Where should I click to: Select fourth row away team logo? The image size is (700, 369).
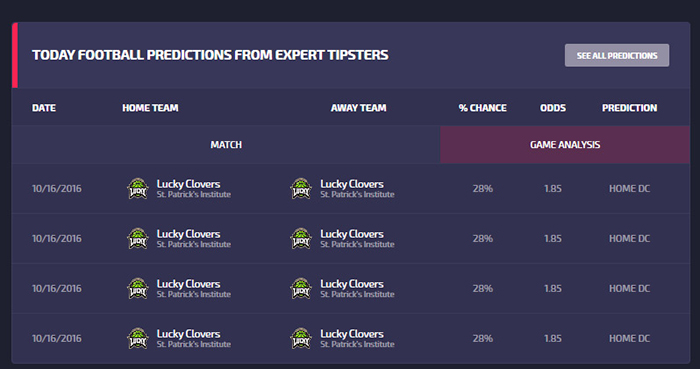tap(301, 338)
